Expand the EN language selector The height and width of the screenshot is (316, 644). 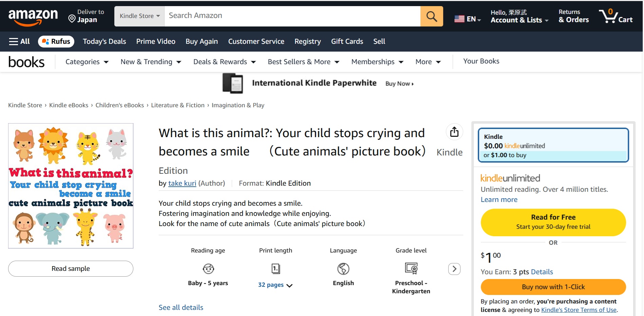468,19
